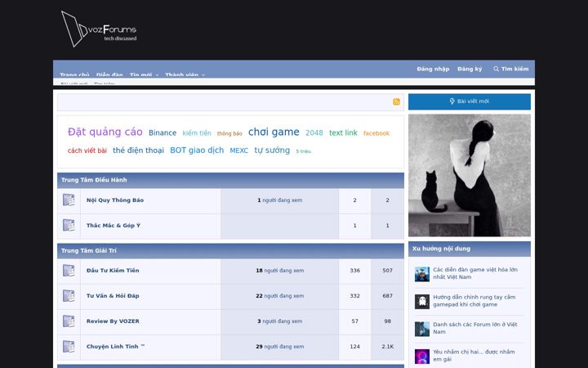Open Trung Tâm Điều Hành category header
Screen dimensions: 588x368
tap(94, 180)
